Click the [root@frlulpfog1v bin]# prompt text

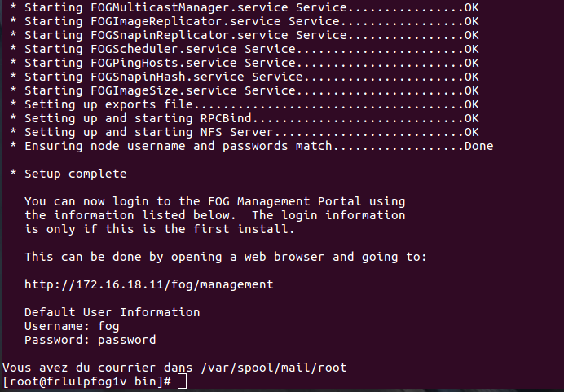pos(86,381)
